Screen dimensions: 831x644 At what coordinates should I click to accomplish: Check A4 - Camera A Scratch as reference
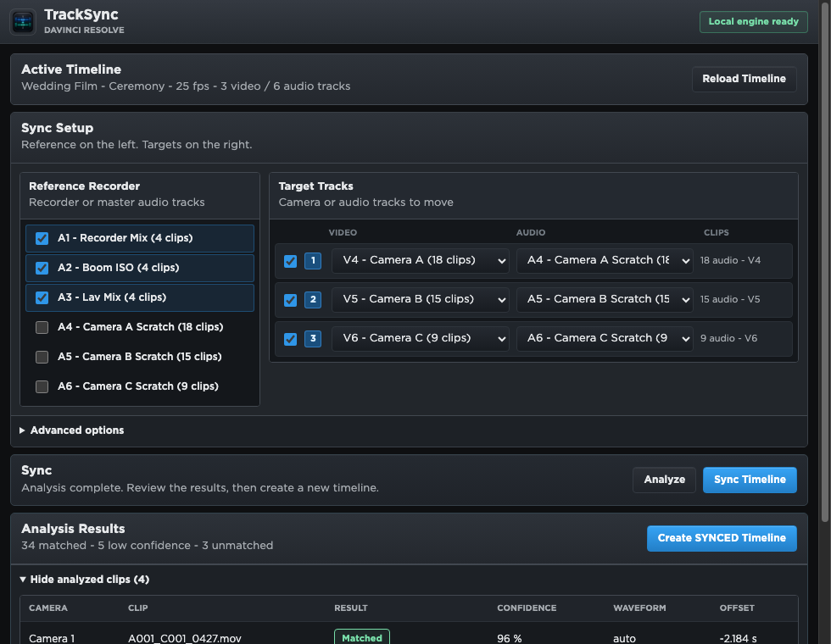click(42, 327)
